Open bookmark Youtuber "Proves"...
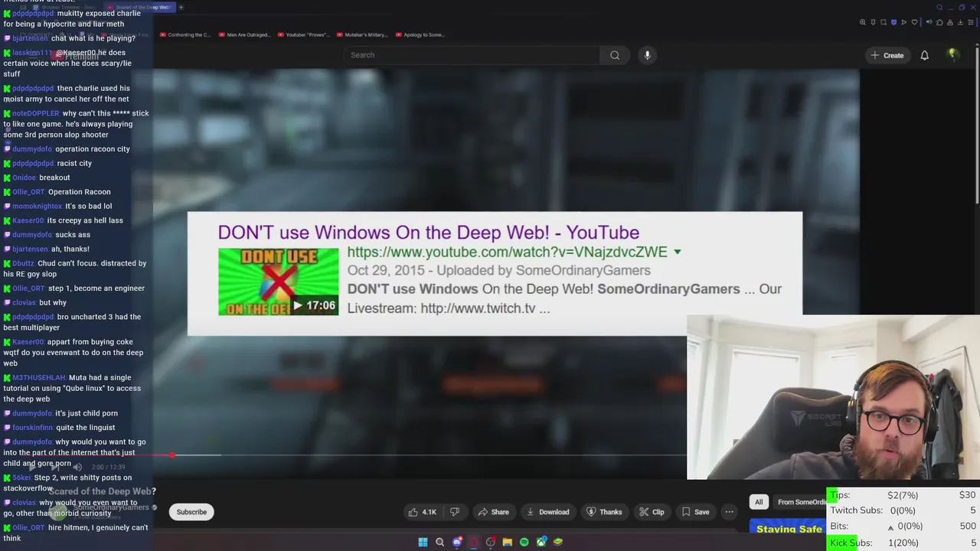The height and width of the screenshot is (551, 980). click(x=303, y=34)
